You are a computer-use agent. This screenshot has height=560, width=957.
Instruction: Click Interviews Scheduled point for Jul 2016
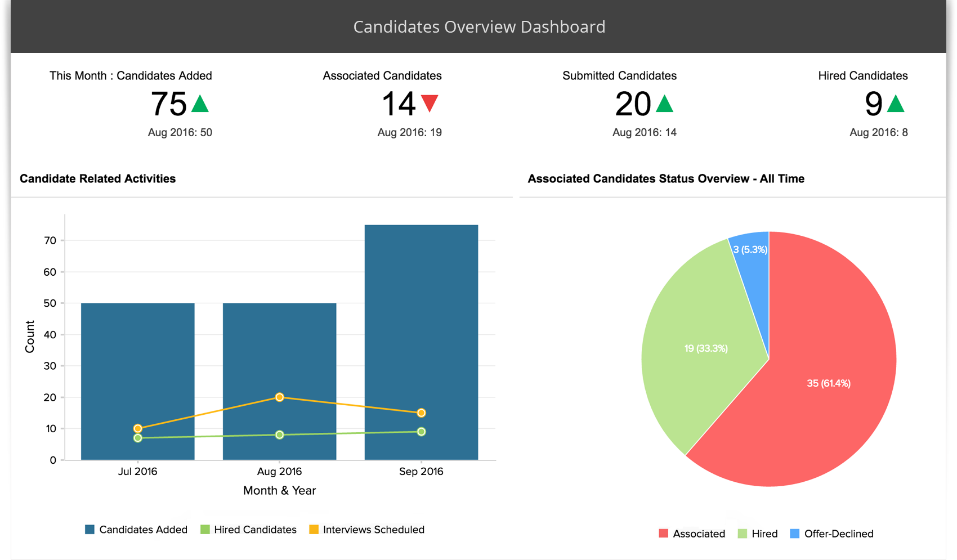138,428
